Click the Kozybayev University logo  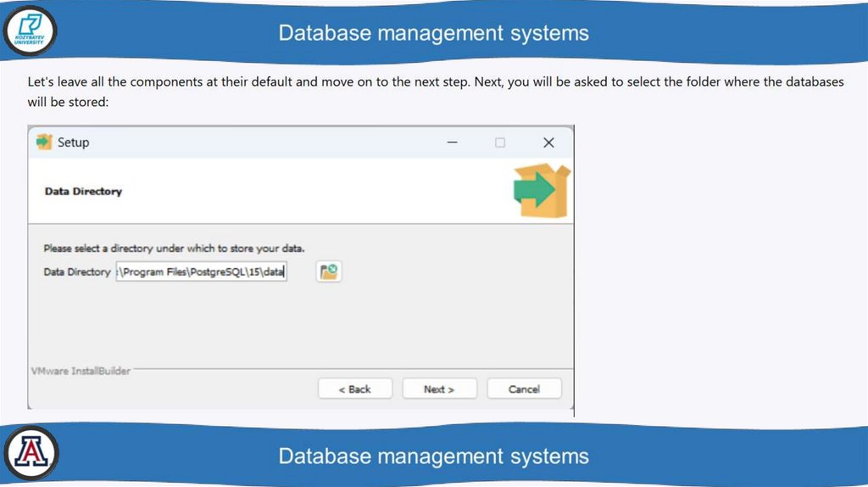30,31
